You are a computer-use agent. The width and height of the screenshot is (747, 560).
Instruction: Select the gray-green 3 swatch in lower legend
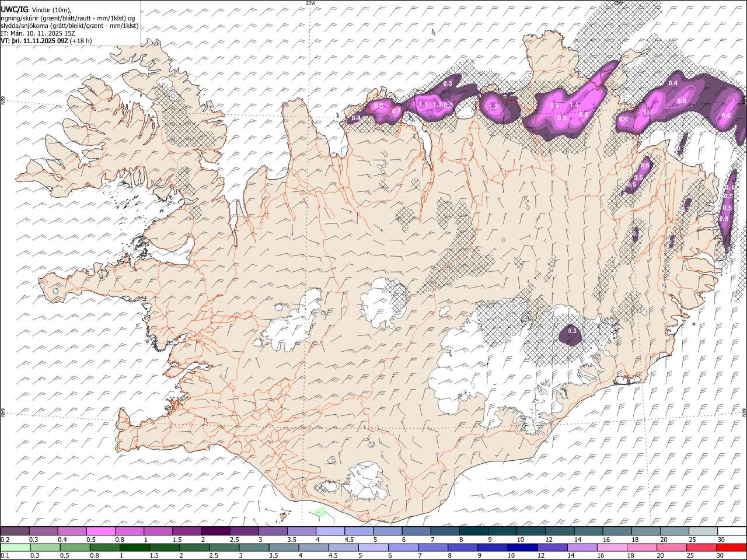pos(254,547)
